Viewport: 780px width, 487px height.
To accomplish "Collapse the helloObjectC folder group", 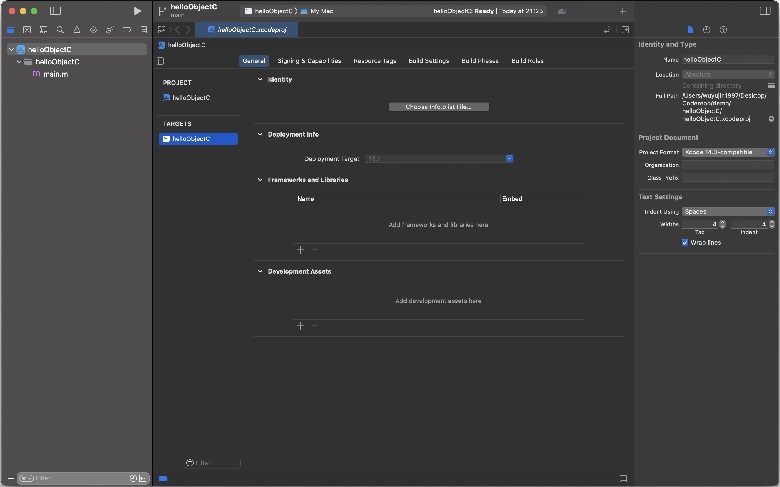I will point(19,62).
